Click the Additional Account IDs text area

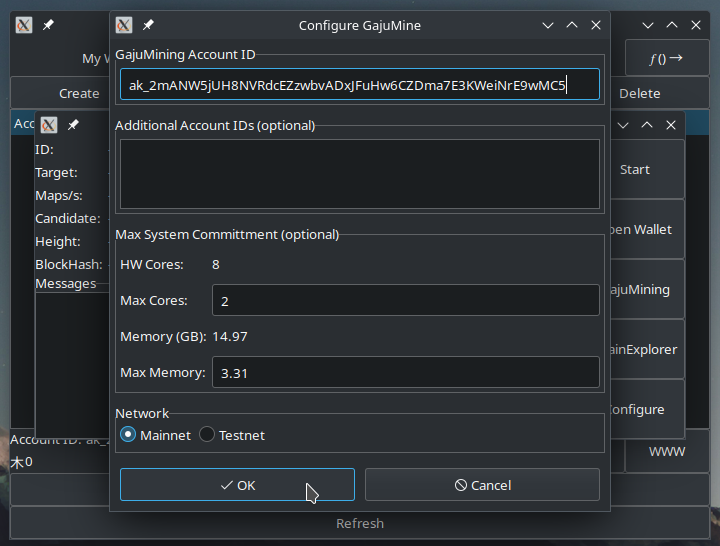pos(359,174)
